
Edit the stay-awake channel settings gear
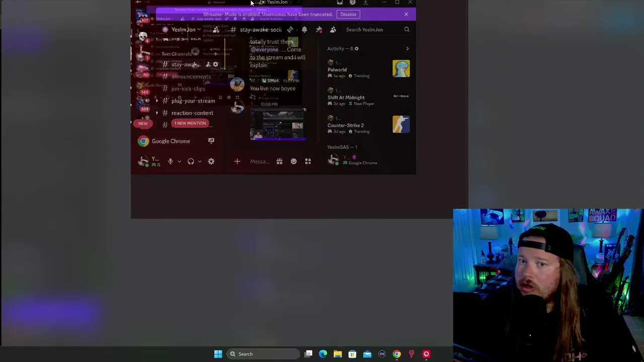(x=215, y=64)
